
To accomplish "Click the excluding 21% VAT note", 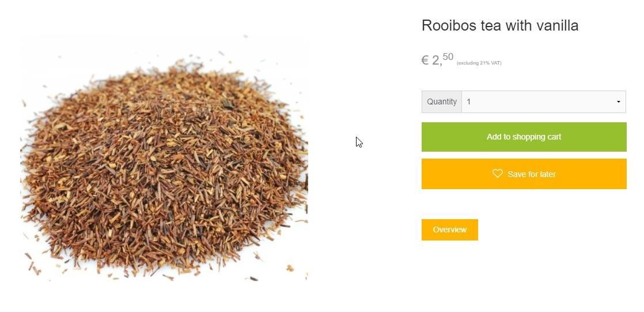I will (x=479, y=63).
